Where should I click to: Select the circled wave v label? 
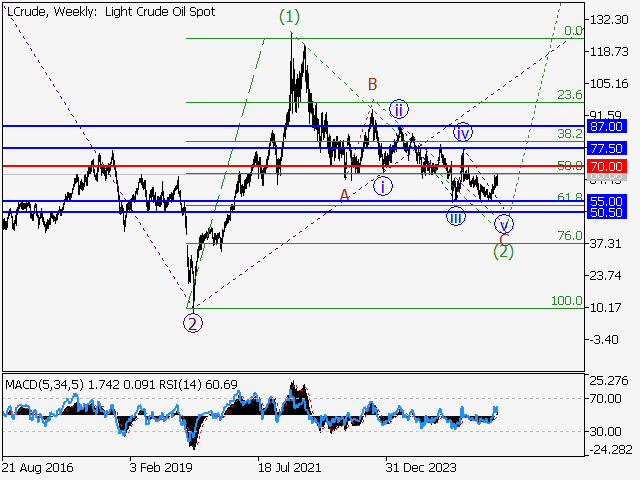click(505, 223)
